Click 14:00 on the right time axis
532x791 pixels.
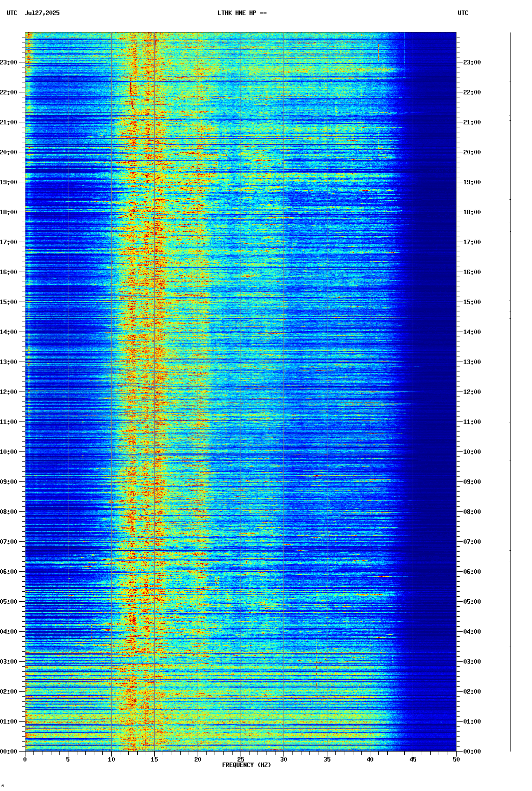click(x=472, y=332)
